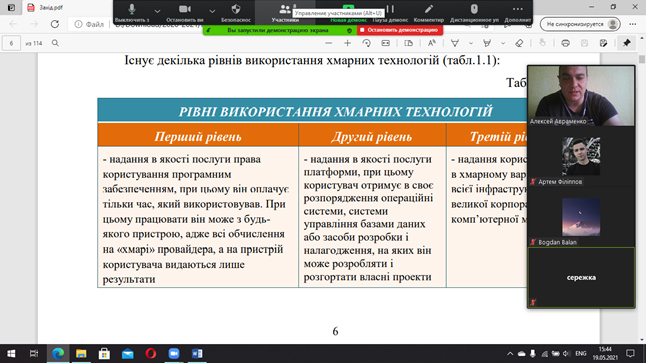The image size is (646, 363).
Task: Open remote control mouse option
Action: 474,12
